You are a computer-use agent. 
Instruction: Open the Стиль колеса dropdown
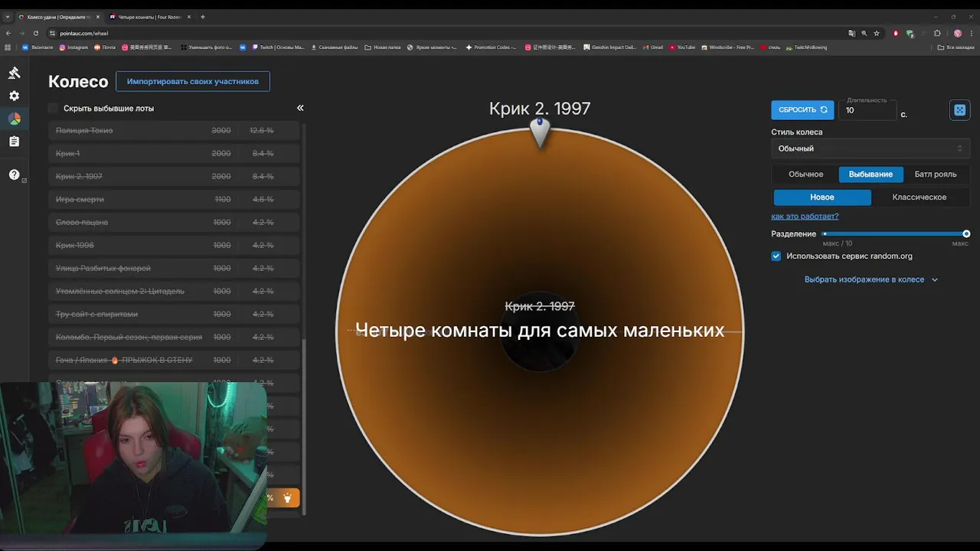click(x=871, y=148)
